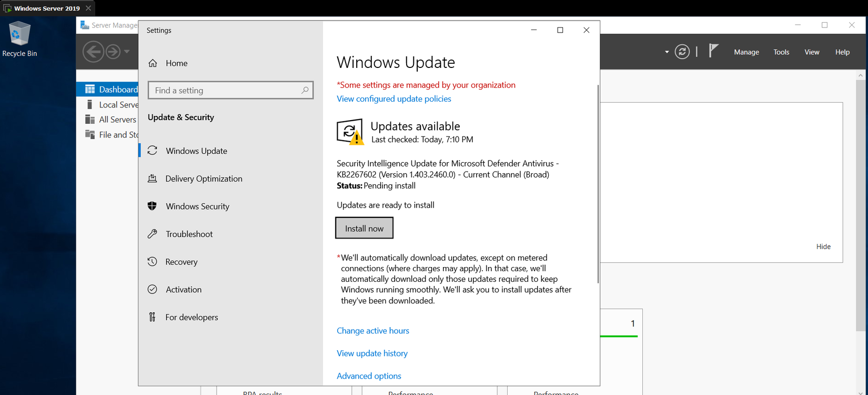This screenshot has width=868, height=395.
Task: Select Windows Security in sidebar
Action: [231, 206]
